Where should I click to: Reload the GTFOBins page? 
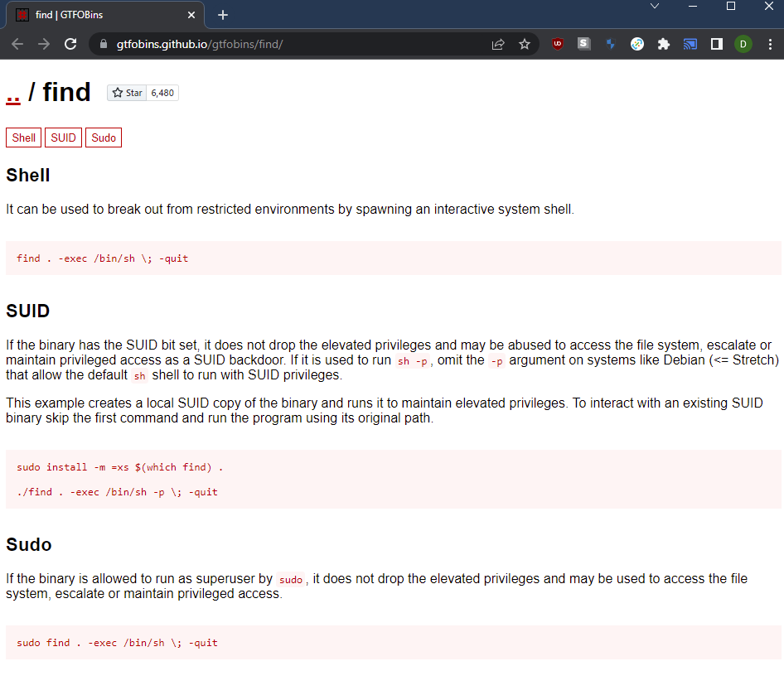click(x=70, y=44)
